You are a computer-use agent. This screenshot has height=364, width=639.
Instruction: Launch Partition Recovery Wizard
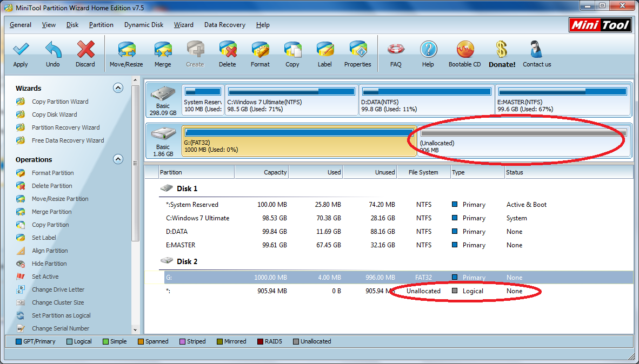click(65, 127)
